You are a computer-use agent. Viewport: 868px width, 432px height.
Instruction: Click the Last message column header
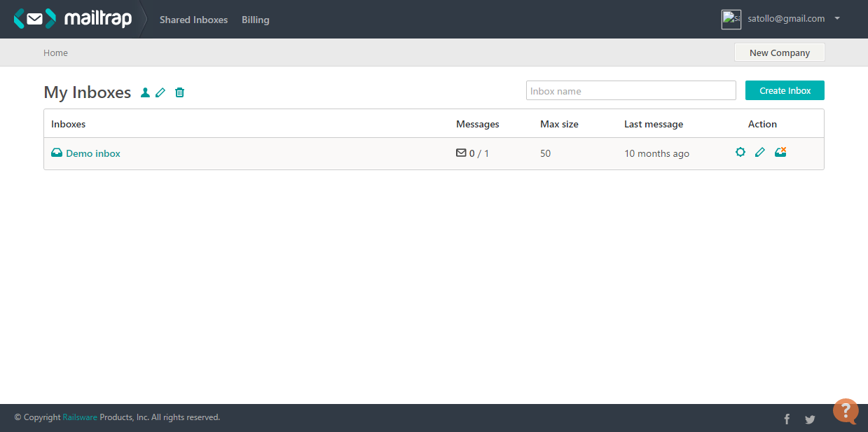(654, 124)
